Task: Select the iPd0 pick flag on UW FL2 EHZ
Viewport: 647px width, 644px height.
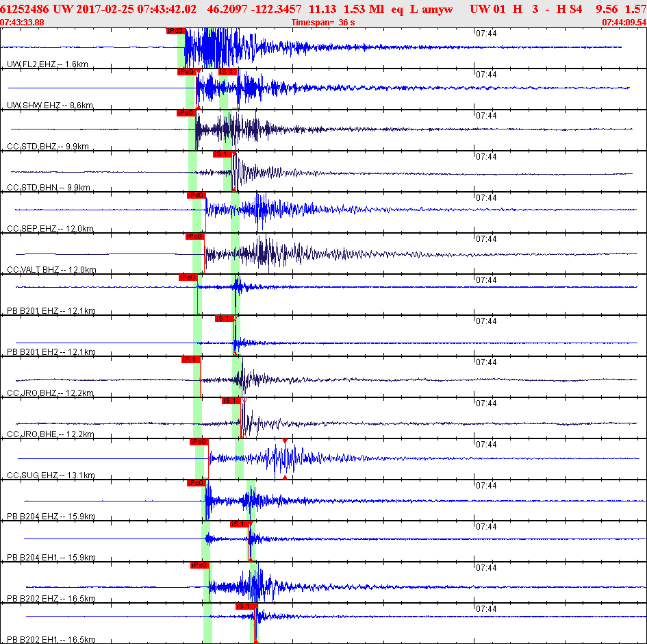Action: tap(175, 31)
